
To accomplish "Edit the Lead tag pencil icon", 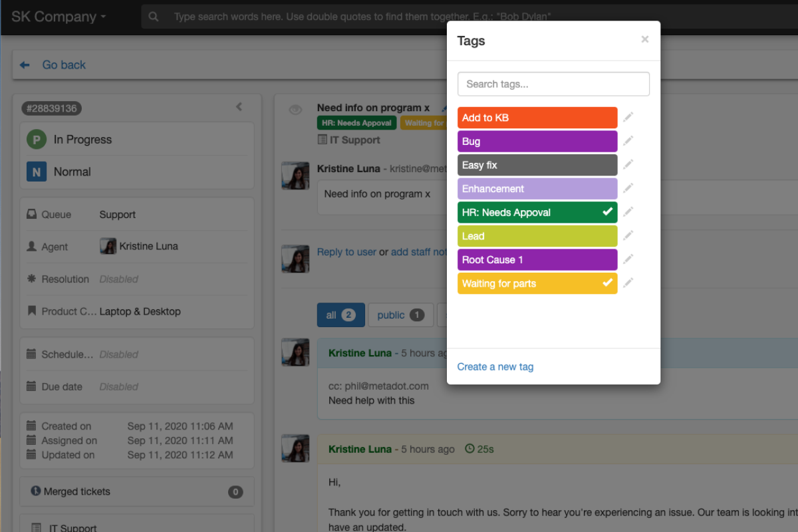I will tap(628, 236).
